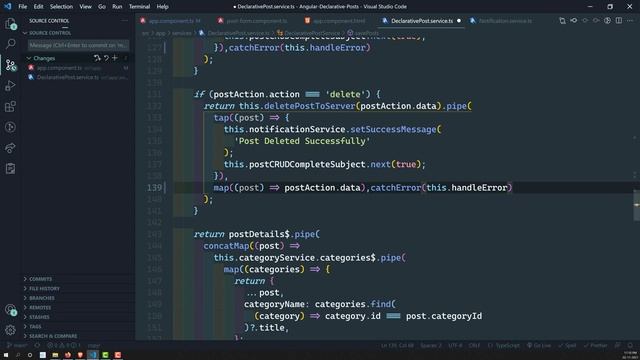Click the Spaces indentation setting
Screen dimensions: 640x360
431,345
